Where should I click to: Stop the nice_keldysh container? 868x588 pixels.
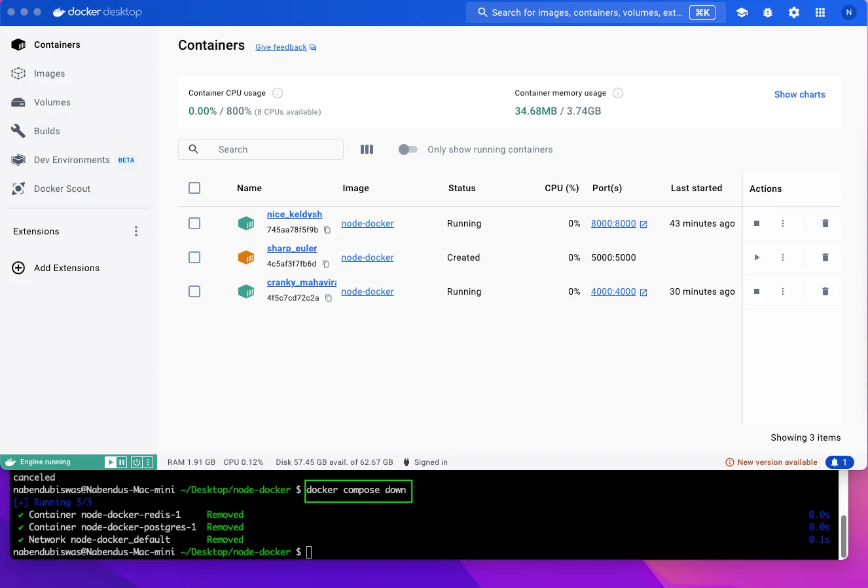tap(757, 223)
